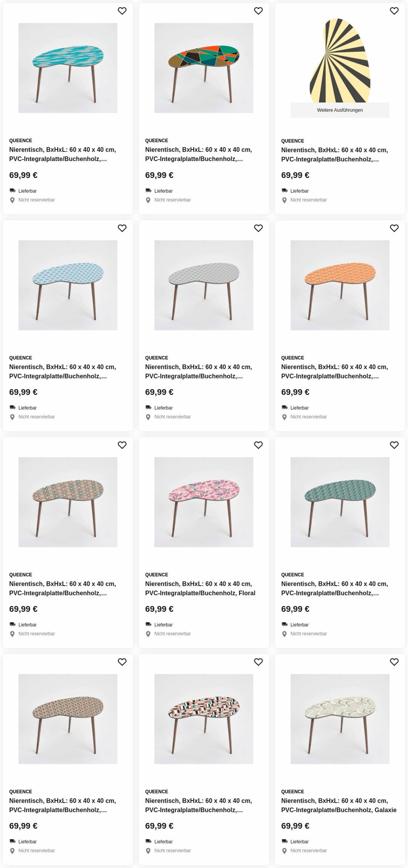Open pink floral table thumbnail
The image size is (408, 868).
pyautogui.click(x=204, y=502)
